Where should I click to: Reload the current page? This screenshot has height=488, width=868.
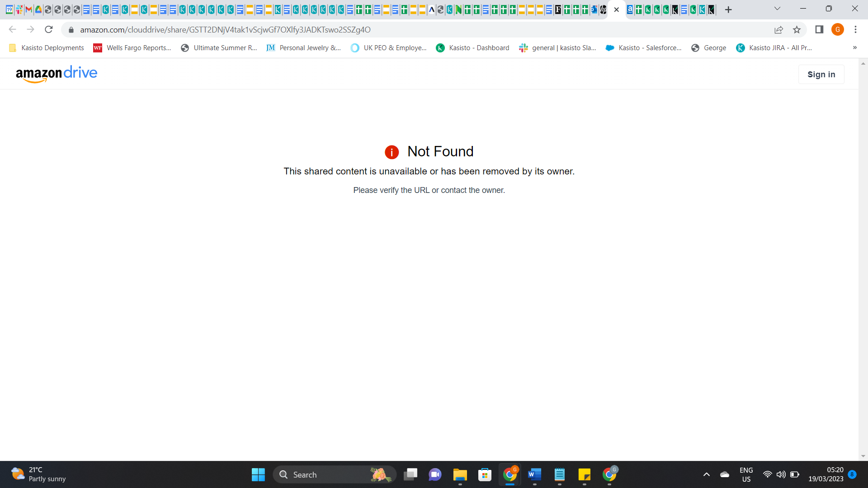click(49, 30)
